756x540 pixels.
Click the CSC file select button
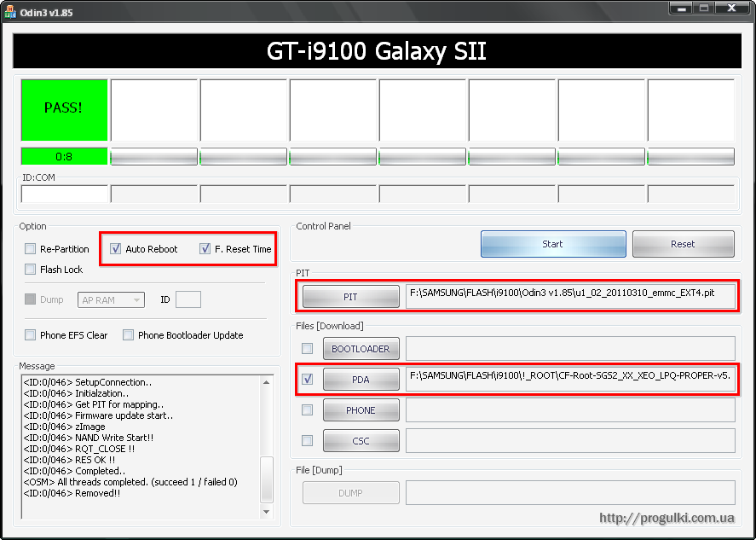(x=361, y=441)
